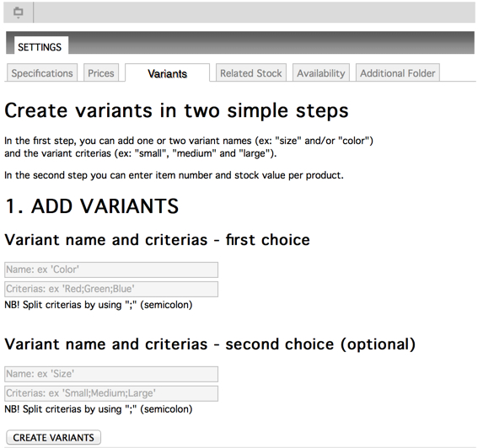478x448 pixels.
Task: Switch to Additional Folder tab
Action: [x=398, y=72]
